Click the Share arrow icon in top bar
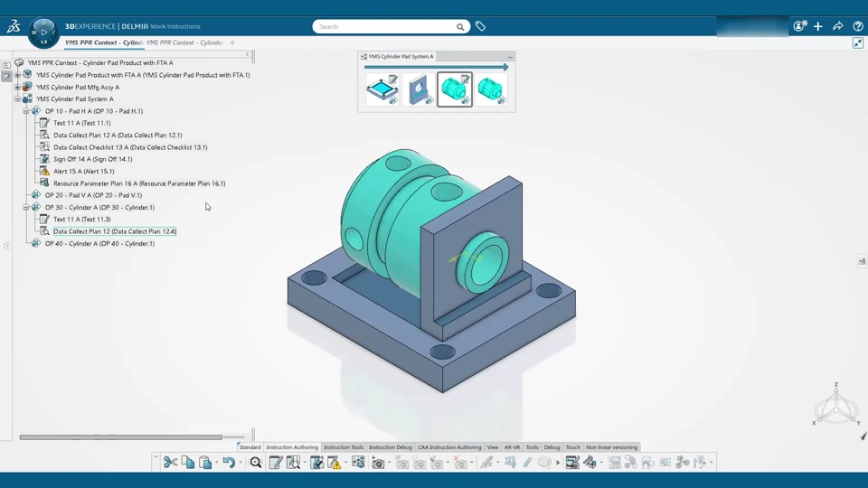This screenshot has width=868, height=488. point(838,26)
